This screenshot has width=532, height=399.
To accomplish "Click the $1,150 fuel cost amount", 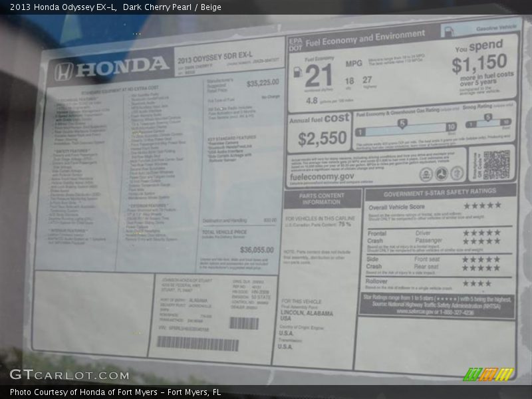I will [479, 63].
